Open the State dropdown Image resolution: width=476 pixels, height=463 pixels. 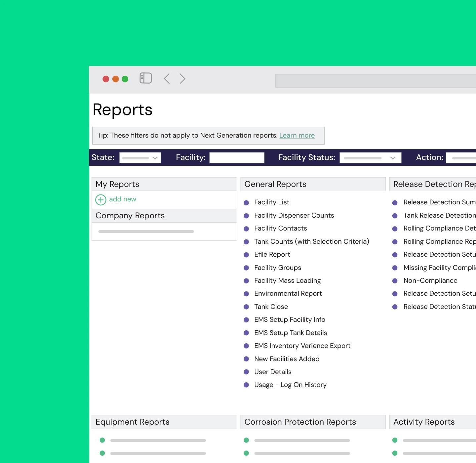tap(140, 158)
